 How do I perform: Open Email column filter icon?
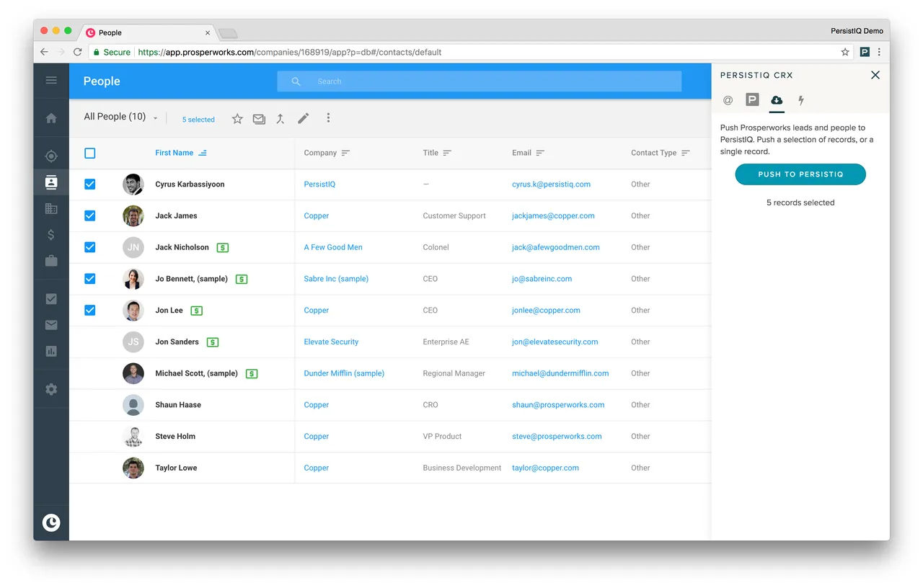tap(540, 153)
